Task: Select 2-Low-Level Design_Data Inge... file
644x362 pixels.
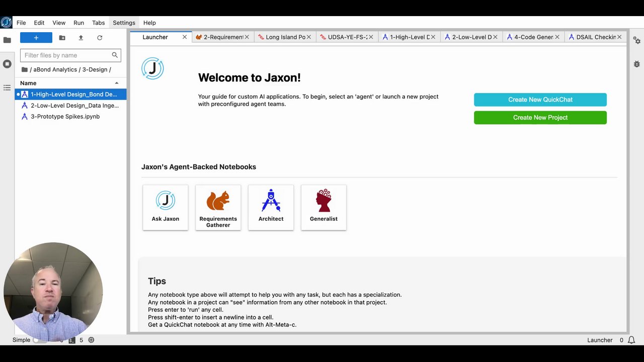Action: 70,106
